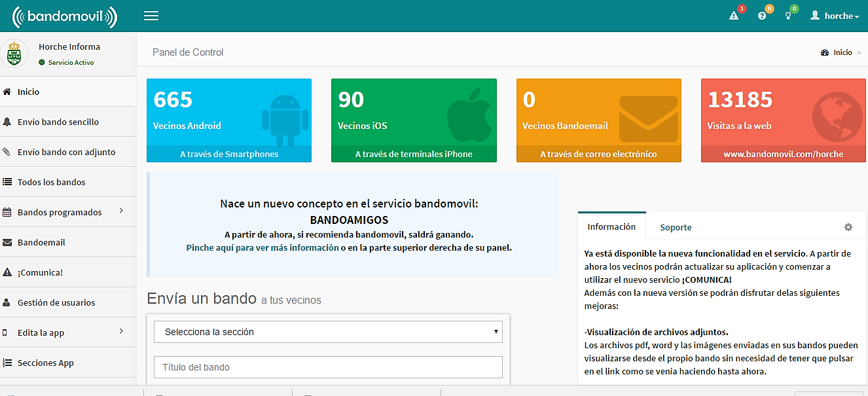Click the envelope icon for Bandoemail
Viewport: 868px width, 396px height.
7,242
